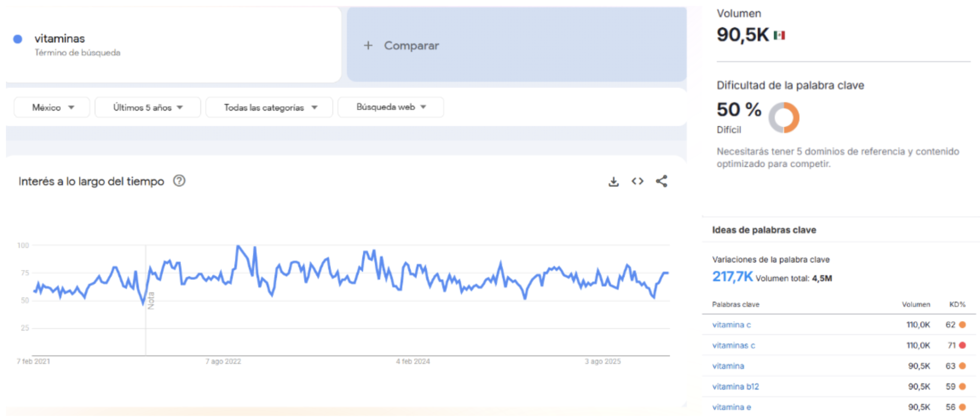The height and width of the screenshot is (420, 980).
Task: Click the Comparar button
Action: coord(411,45)
